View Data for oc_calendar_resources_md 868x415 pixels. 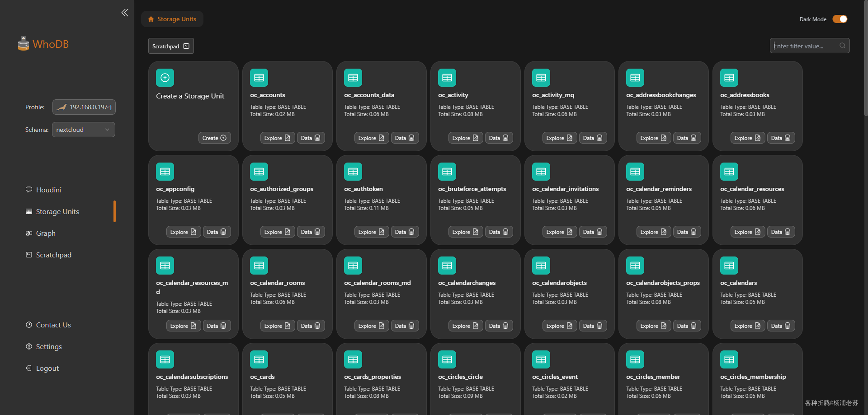217,326
